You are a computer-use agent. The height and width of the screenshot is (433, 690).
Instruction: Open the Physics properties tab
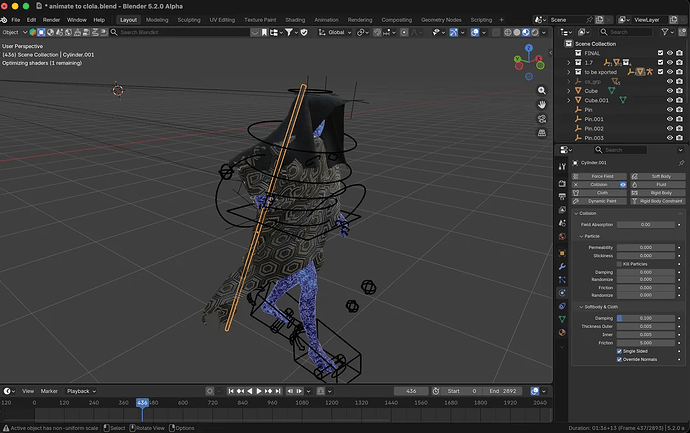point(562,293)
